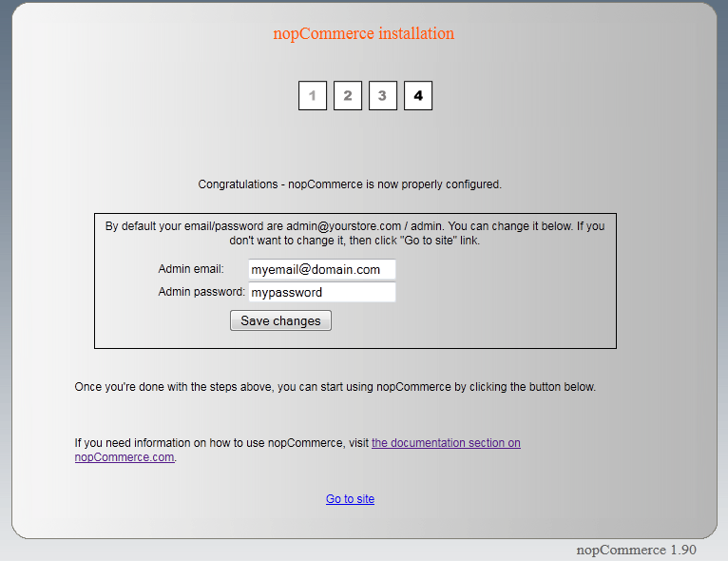This screenshot has width=728, height=561.
Task: Click the default email/password notice text
Action: click(x=354, y=233)
